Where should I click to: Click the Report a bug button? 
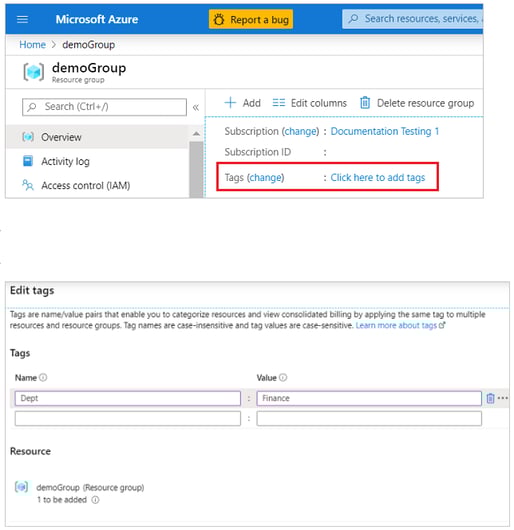coord(251,19)
